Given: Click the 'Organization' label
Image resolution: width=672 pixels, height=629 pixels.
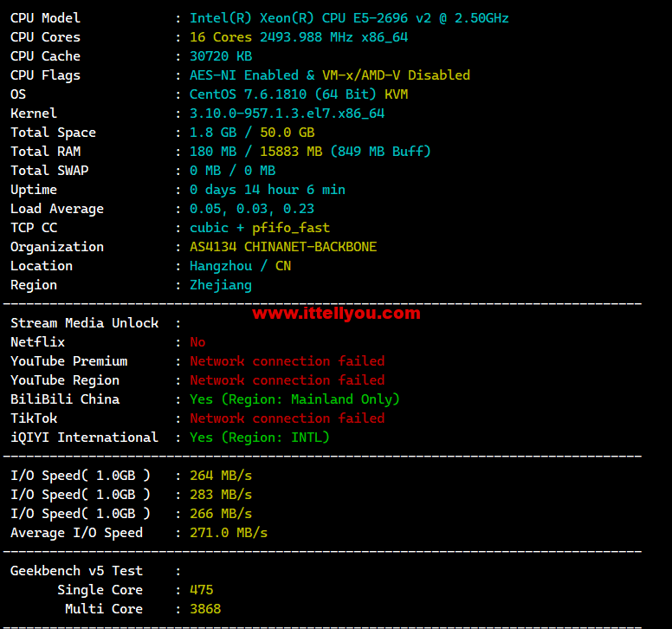Looking at the screenshot, I should point(57,247).
